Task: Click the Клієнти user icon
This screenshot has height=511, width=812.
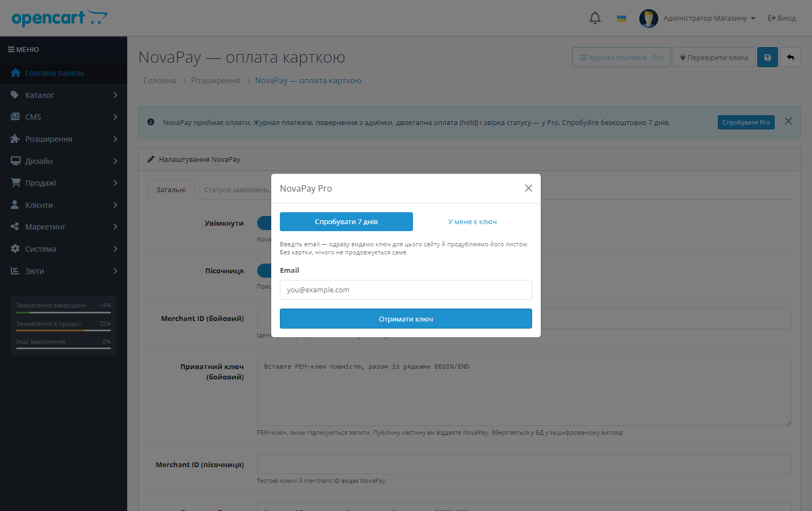Action: click(x=15, y=205)
